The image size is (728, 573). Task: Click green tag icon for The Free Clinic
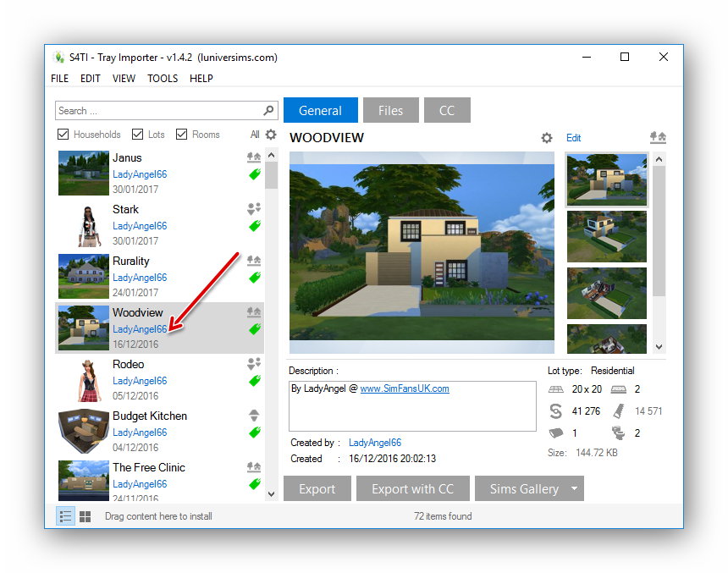(x=255, y=484)
